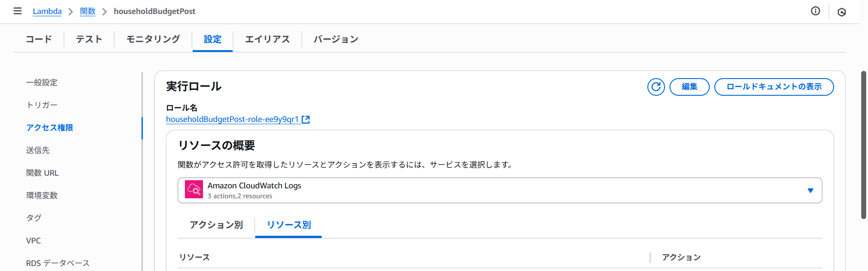This screenshot has width=868, height=271.
Task: Click the Amazon CloudWatch Logs service icon
Action: click(194, 190)
